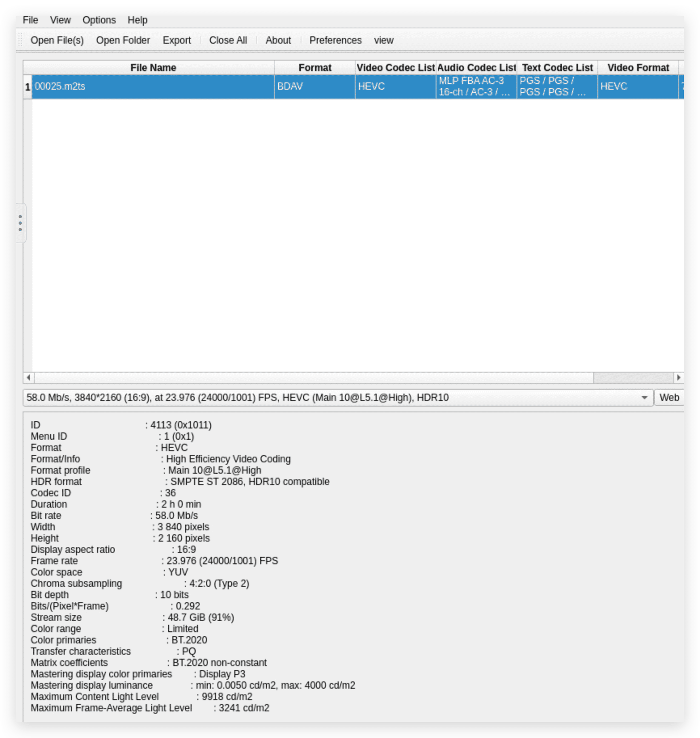Click the Audio Codec List column header
The width and height of the screenshot is (700, 738).
tap(476, 67)
